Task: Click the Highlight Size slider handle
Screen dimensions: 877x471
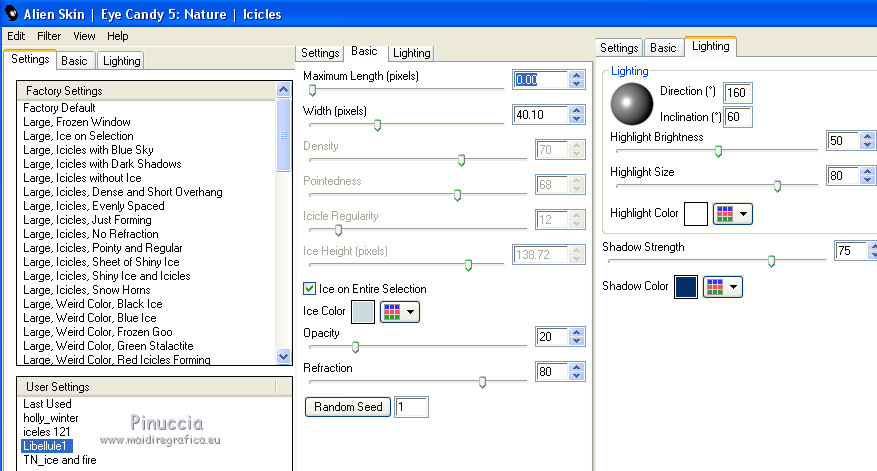Action: (777, 186)
